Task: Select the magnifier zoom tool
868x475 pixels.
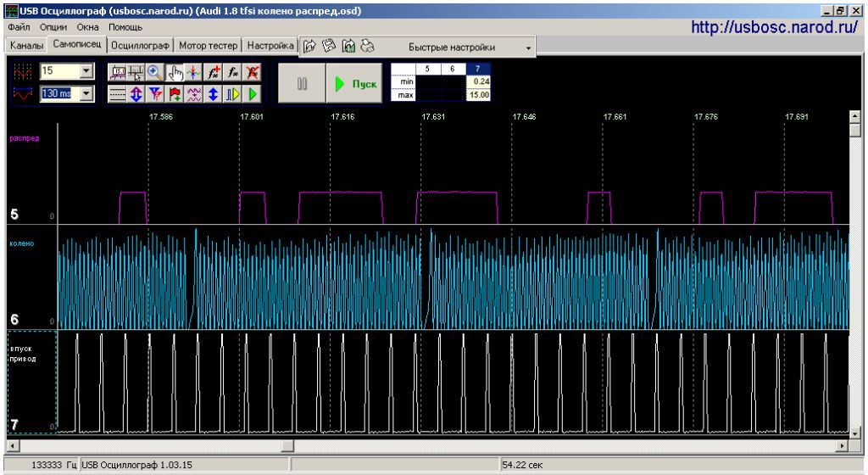Action: pyautogui.click(x=155, y=74)
